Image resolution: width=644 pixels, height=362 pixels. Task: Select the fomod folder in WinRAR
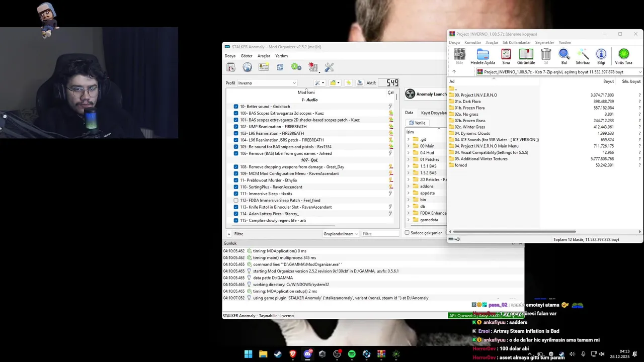tap(460, 165)
